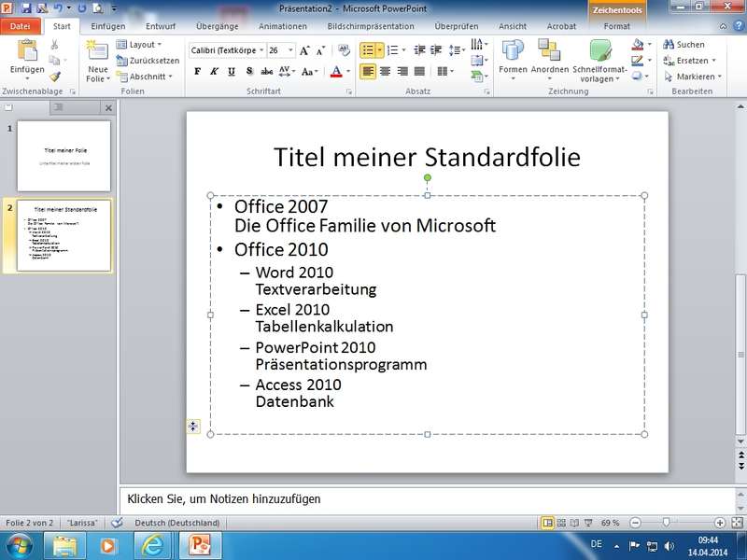The width and height of the screenshot is (747, 560).
Task: Redo the action in Quick Access toolbar
Action: (81, 8)
